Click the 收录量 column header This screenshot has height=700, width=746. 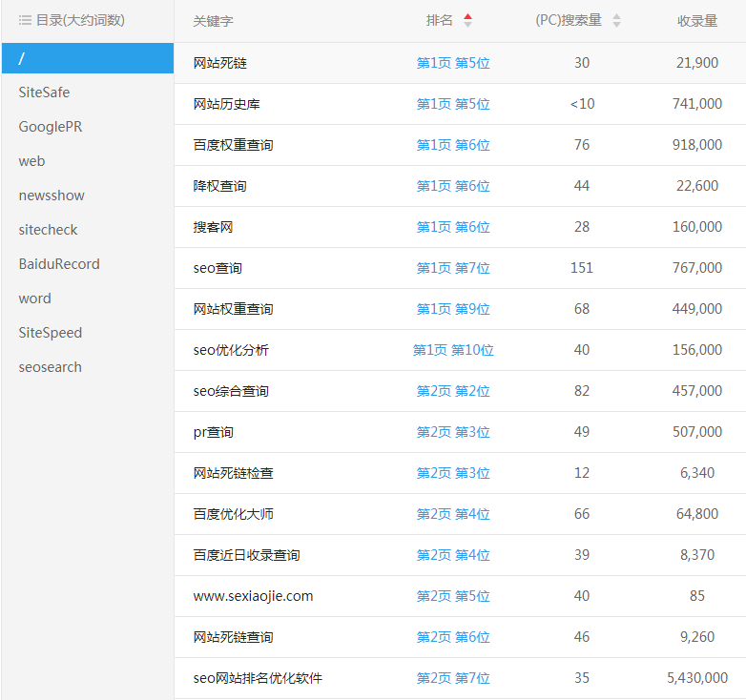[696, 21]
